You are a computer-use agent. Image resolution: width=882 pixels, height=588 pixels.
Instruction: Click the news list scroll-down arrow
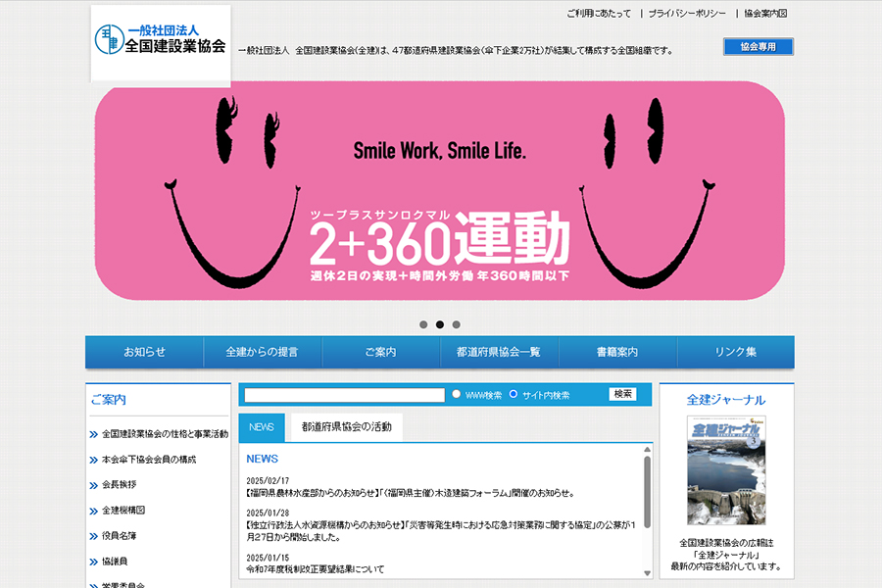[x=647, y=572]
